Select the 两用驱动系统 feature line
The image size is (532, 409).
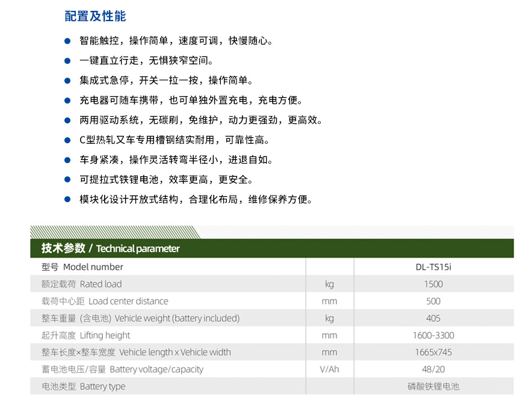pos(201,120)
